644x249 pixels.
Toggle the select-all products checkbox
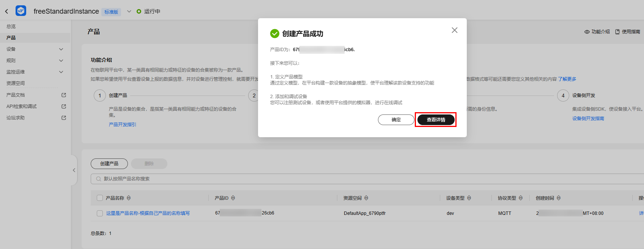(x=100, y=198)
